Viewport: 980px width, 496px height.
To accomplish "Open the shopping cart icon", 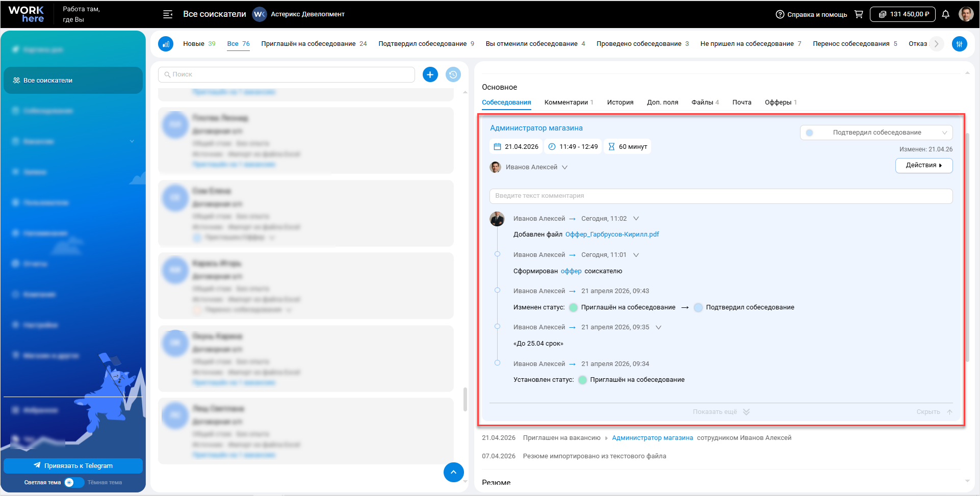I will [859, 14].
